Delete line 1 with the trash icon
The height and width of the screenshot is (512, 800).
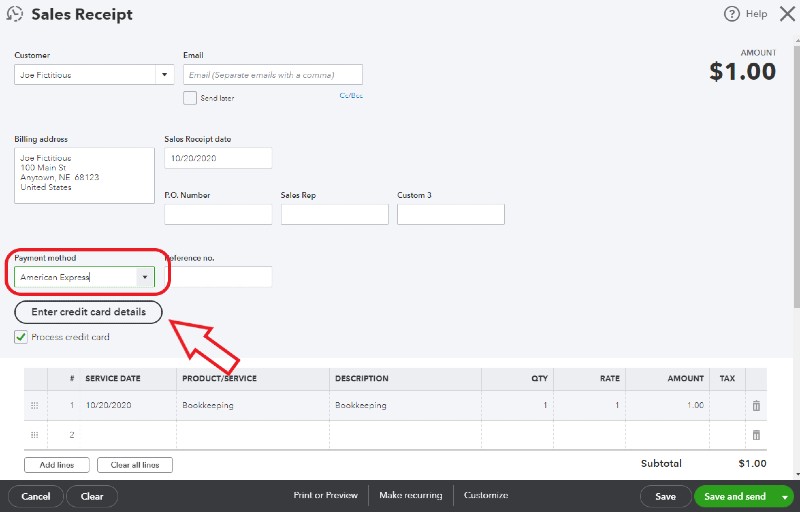click(756, 405)
